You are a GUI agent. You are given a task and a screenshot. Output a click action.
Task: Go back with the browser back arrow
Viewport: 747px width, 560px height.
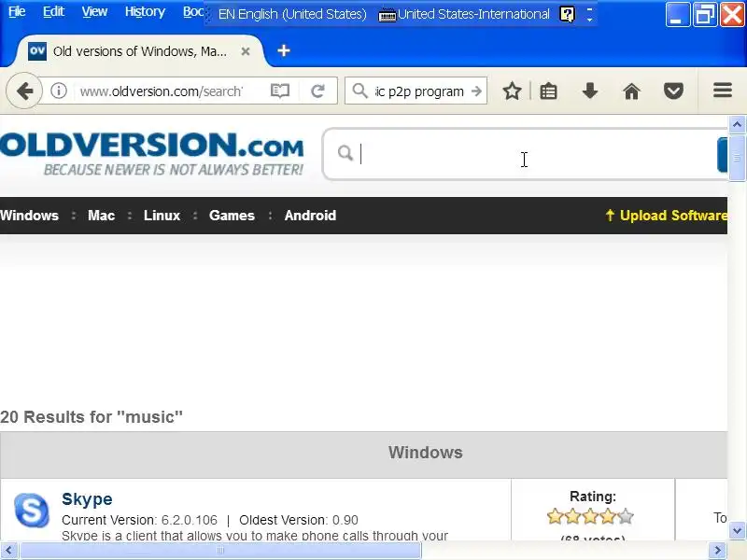[x=24, y=91]
